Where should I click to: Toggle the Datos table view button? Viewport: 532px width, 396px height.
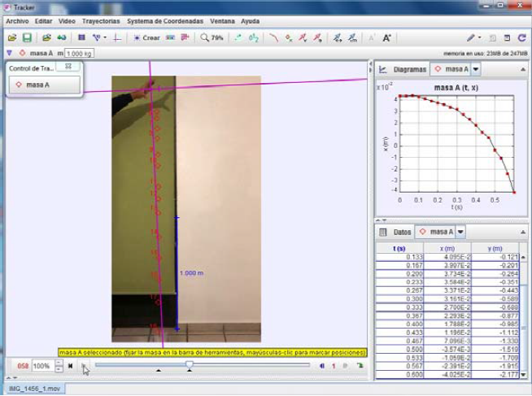[x=396, y=232]
